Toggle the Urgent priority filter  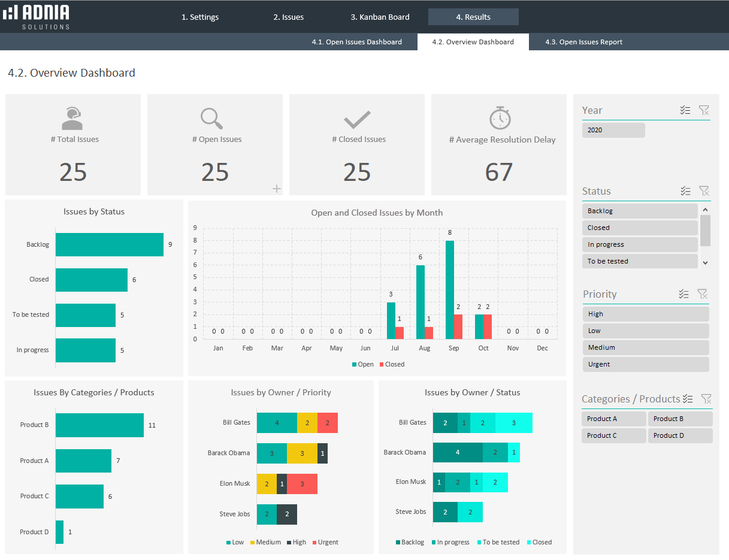click(x=645, y=364)
